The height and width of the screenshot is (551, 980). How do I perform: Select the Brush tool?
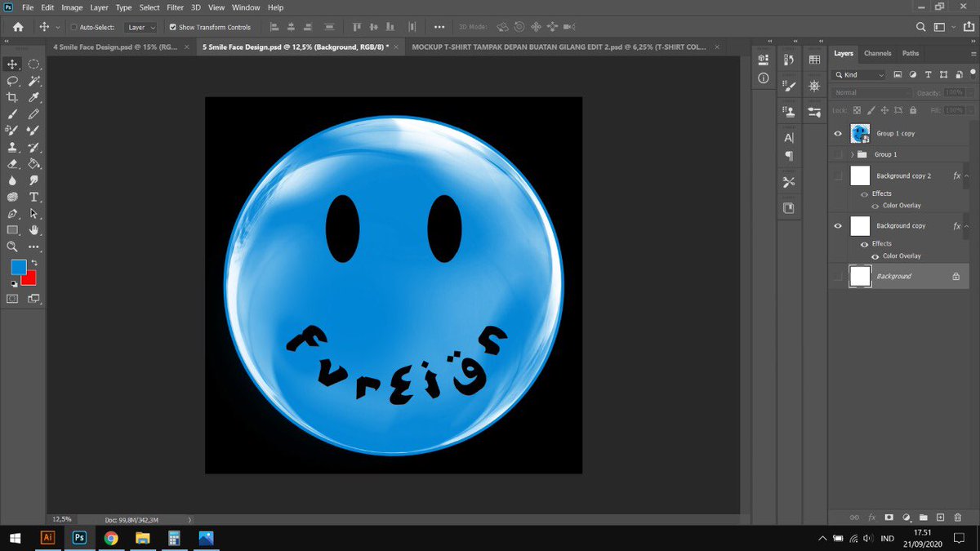click(12, 114)
